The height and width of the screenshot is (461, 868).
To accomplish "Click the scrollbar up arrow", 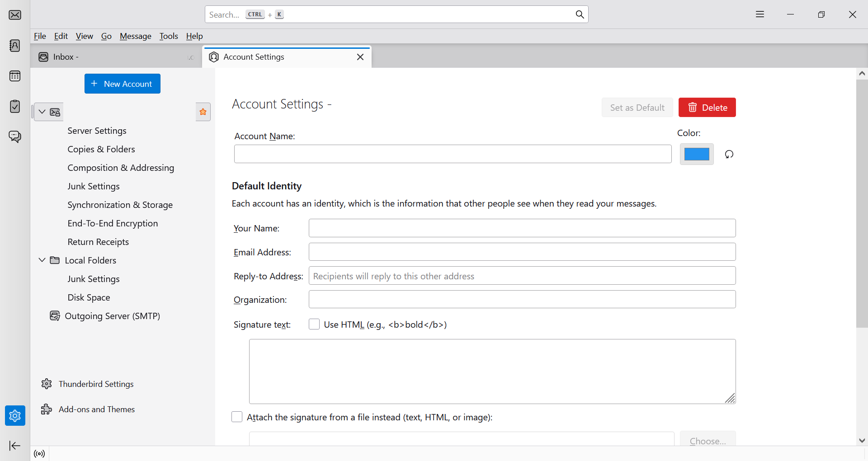I will (862, 73).
